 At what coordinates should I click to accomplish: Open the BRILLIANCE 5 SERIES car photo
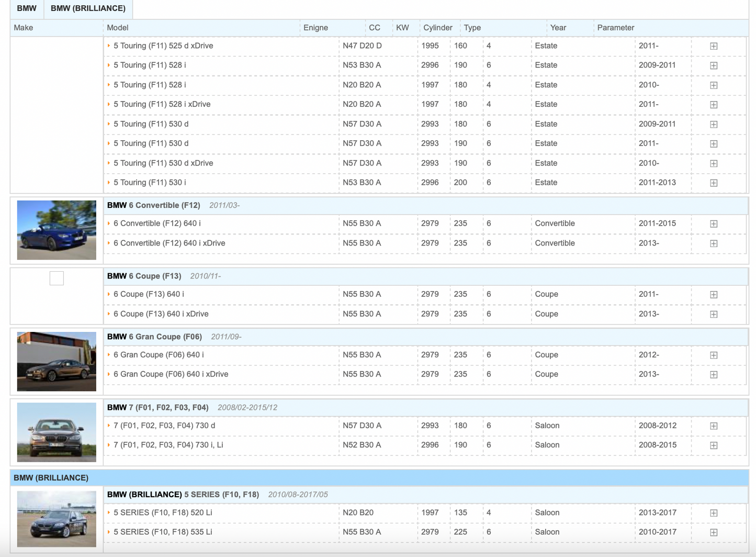[x=57, y=519]
